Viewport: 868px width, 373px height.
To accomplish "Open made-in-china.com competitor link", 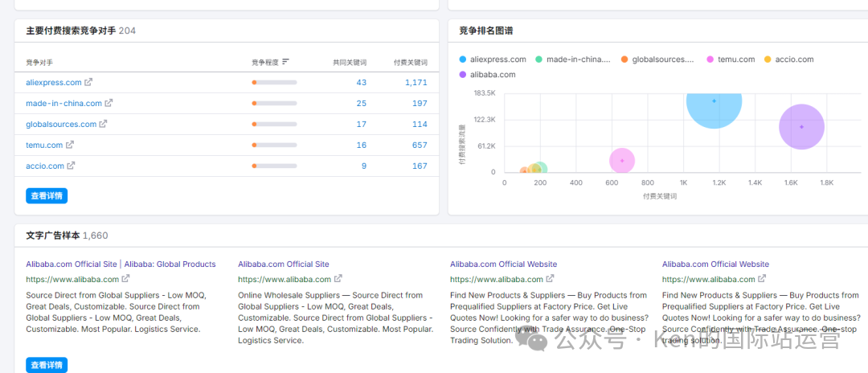I will [63, 103].
